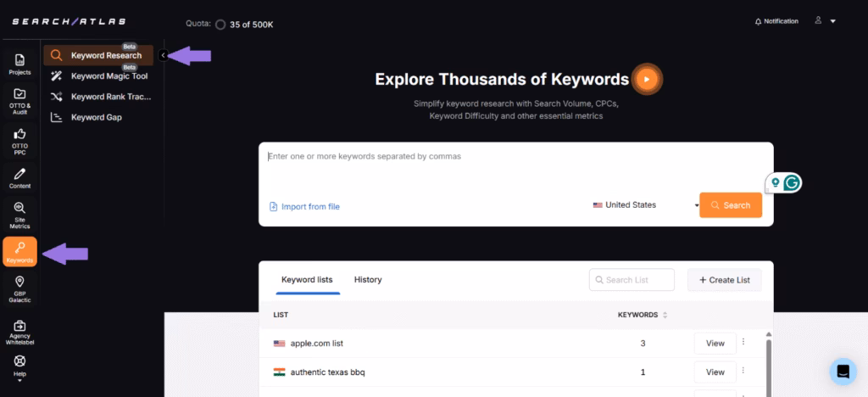868x397 pixels.
Task: Open the United States country dropdown
Action: pyautogui.click(x=645, y=205)
